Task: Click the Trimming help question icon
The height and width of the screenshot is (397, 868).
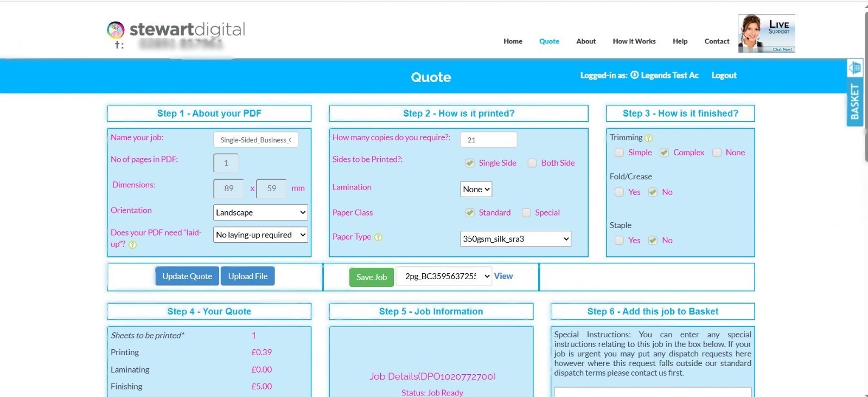Action: 648,138
